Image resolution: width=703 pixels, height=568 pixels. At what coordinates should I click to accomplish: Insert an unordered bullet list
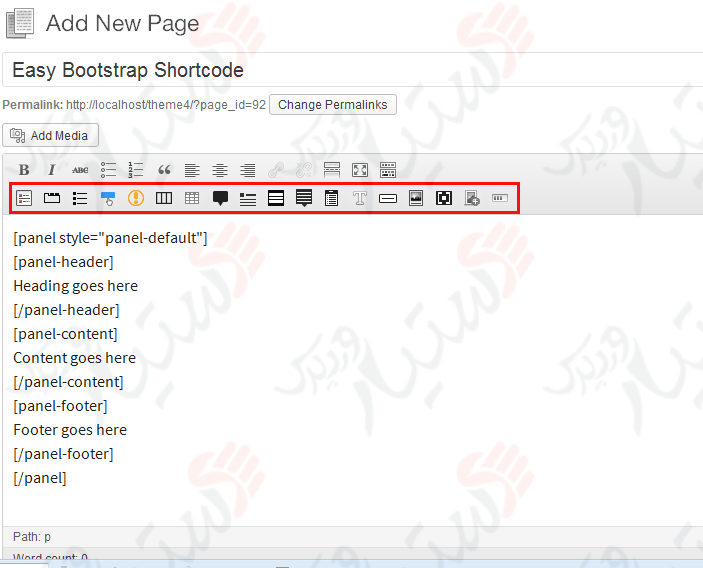pyautogui.click(x=108, y=170)
